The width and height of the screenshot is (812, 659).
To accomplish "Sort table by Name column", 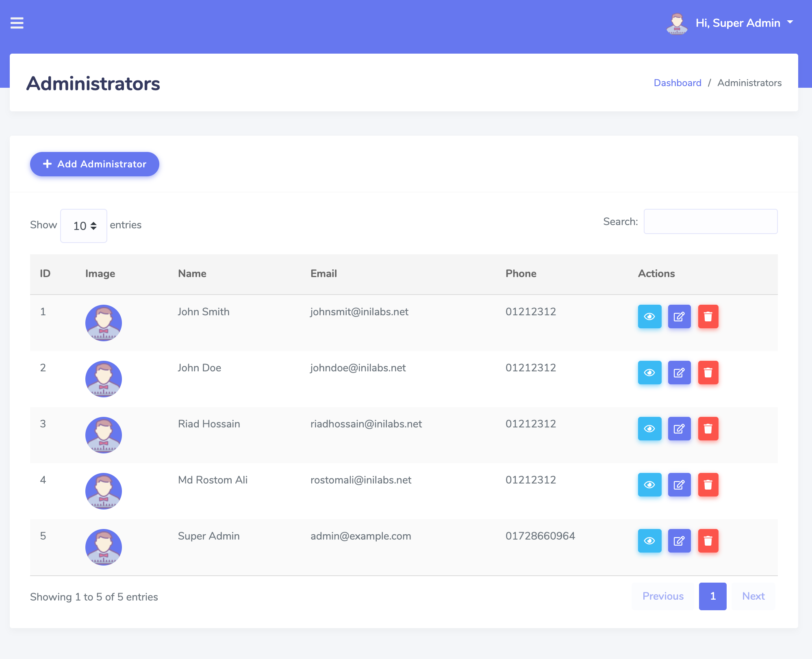I will click(x=192, y=273).
